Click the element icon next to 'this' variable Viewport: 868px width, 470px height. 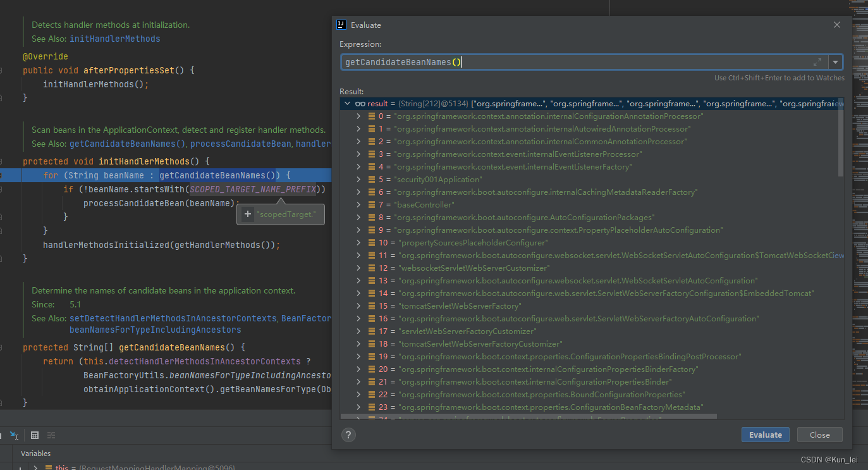point(48,468)
